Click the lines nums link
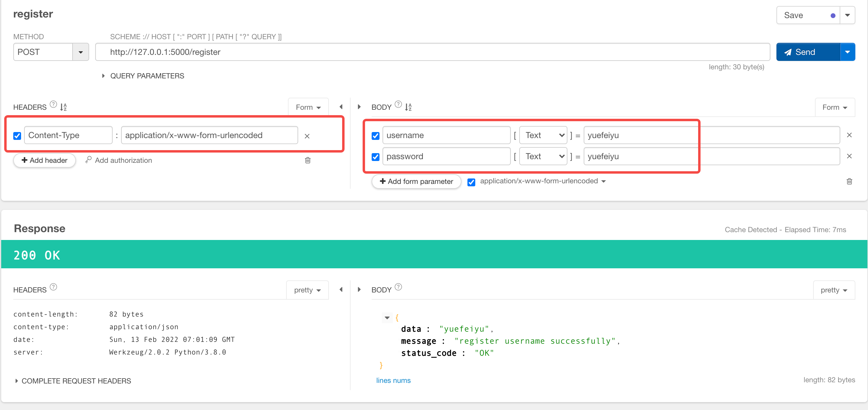The width and height of the screenshot is (868, 410). click(x=393, y=380)
